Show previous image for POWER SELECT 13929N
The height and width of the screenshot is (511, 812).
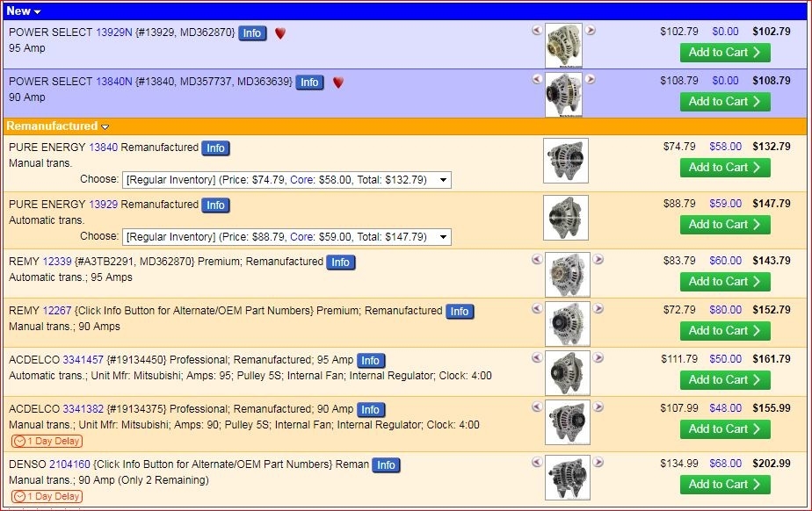[537, 30]
